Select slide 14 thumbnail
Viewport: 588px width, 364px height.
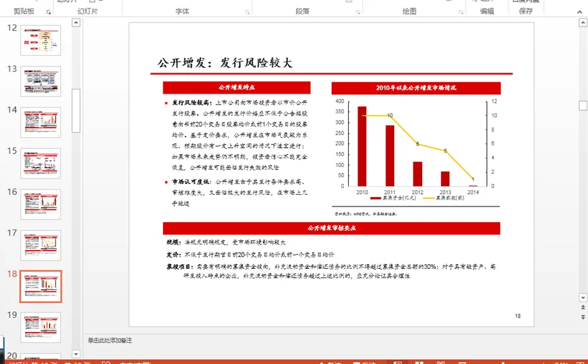pos(41,122)
